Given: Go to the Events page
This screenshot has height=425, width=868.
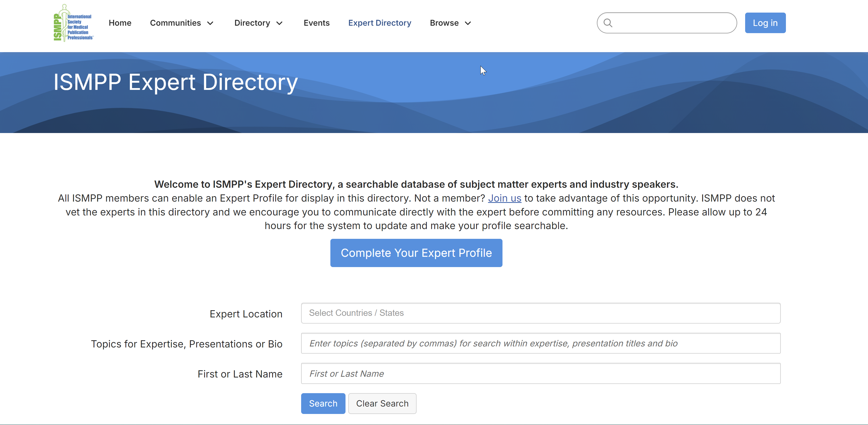Looking at the screenshot, I should [317, 23].
